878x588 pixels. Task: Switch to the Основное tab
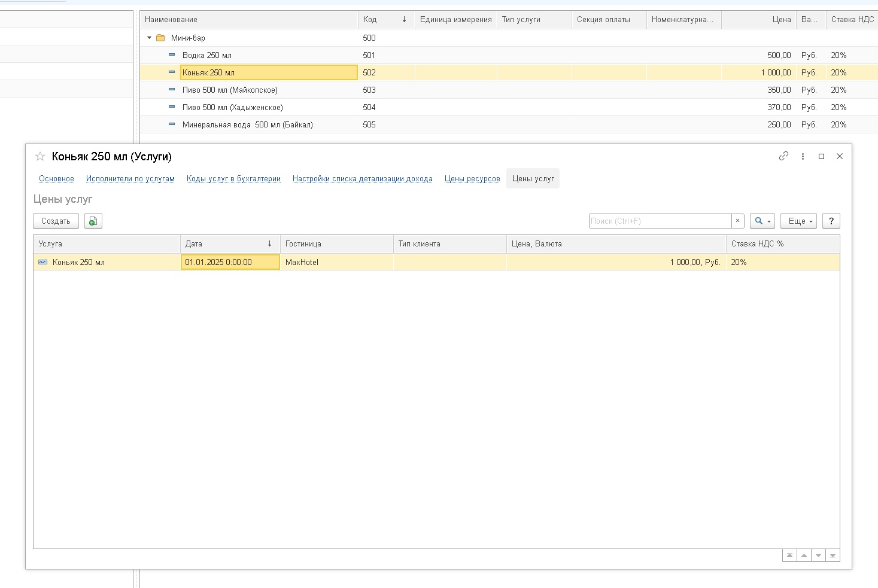[56, 179]
